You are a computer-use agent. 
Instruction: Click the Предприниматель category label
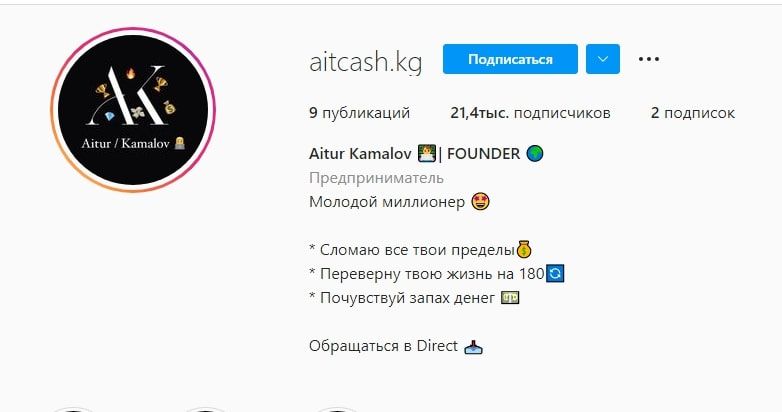coord(376,178)
